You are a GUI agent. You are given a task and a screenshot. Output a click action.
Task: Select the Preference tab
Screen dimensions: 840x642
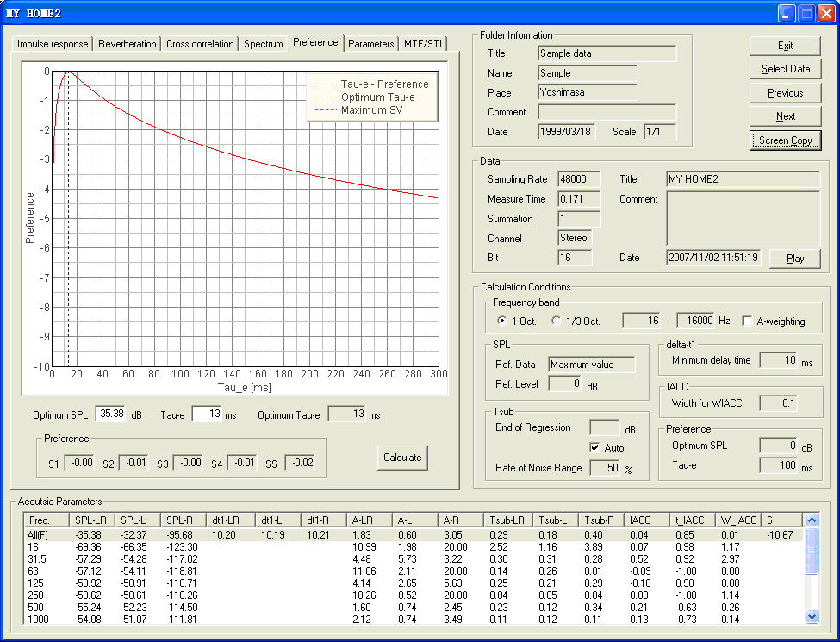point(315,42)
